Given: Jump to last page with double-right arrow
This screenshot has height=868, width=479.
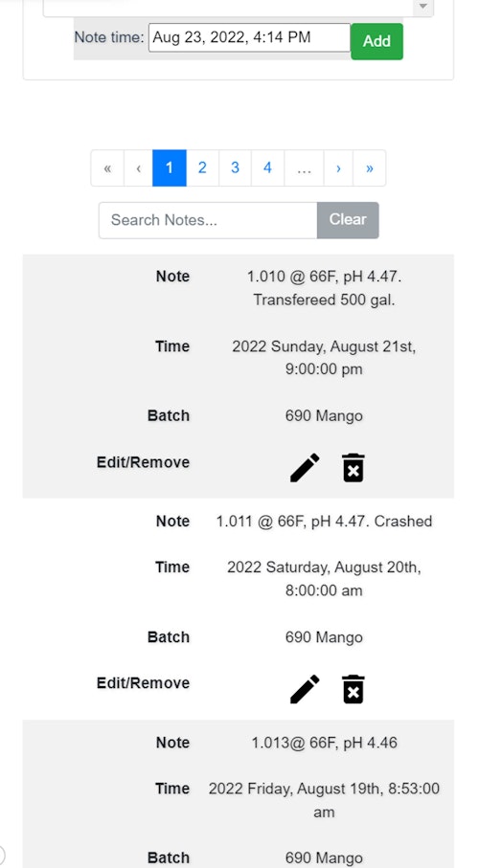Looking at the screenshot, I should pos(369,168).
